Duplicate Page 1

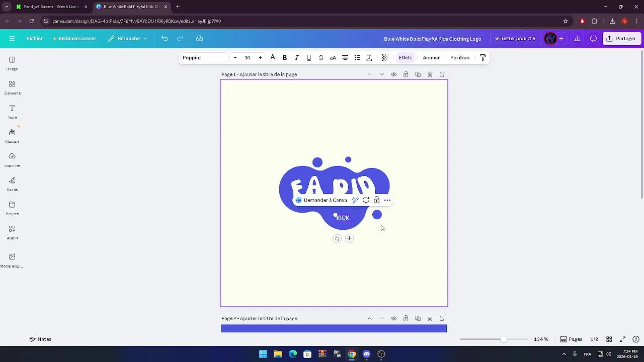point(418,74)
